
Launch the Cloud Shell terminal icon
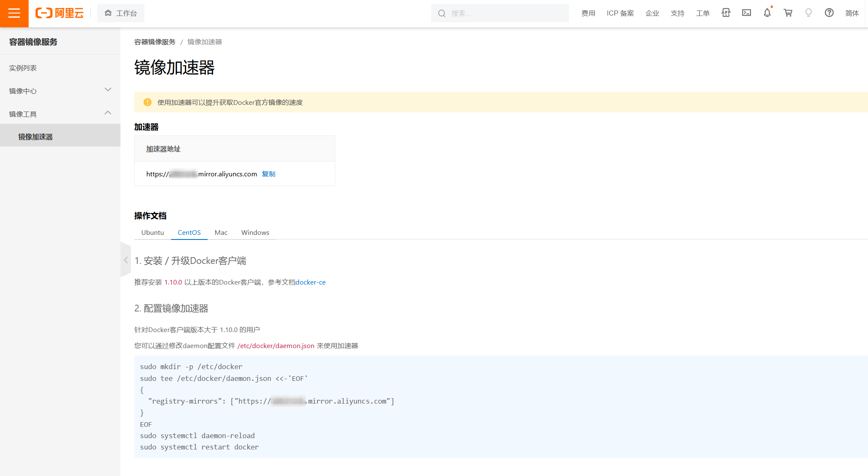tap(746, 13)
